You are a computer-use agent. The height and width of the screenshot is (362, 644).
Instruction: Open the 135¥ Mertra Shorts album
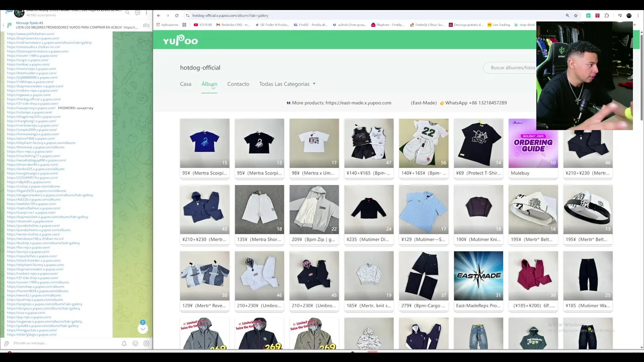pos(259,214)
